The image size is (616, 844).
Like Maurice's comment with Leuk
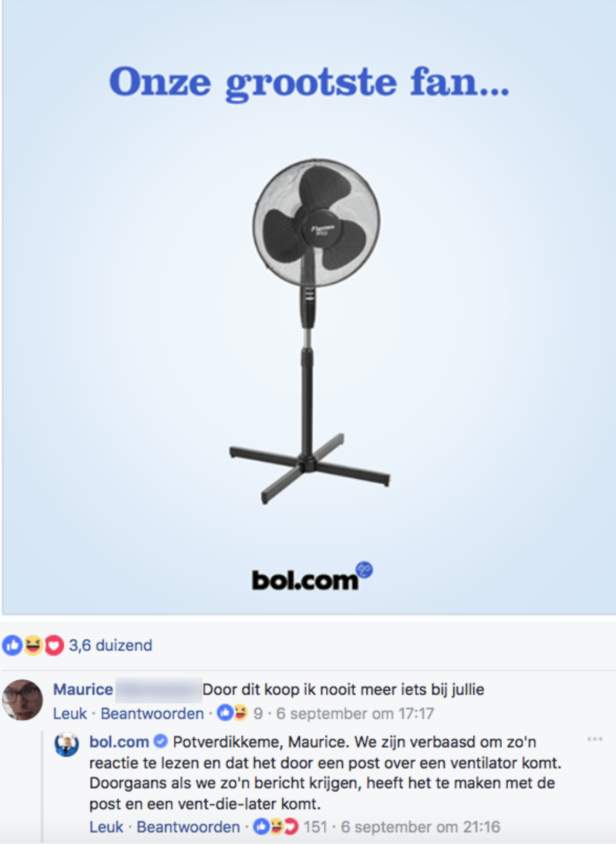70,713
